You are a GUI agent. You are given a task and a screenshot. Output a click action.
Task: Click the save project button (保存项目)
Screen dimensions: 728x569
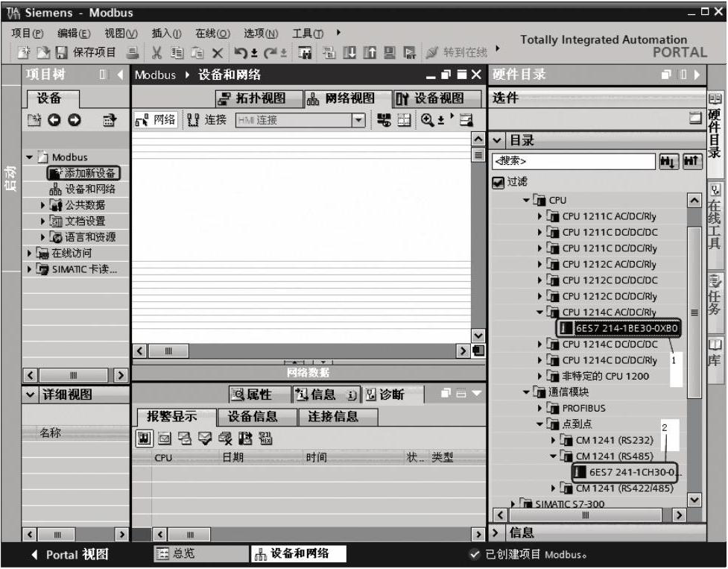click(86, 52)
